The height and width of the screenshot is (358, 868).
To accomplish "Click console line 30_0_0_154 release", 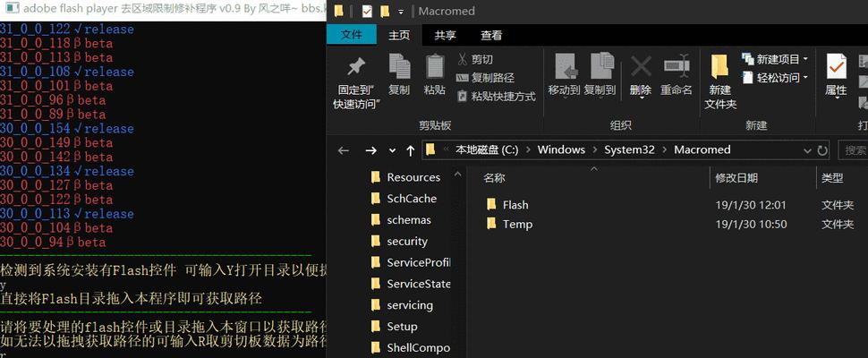I will [x=67, y=128].
